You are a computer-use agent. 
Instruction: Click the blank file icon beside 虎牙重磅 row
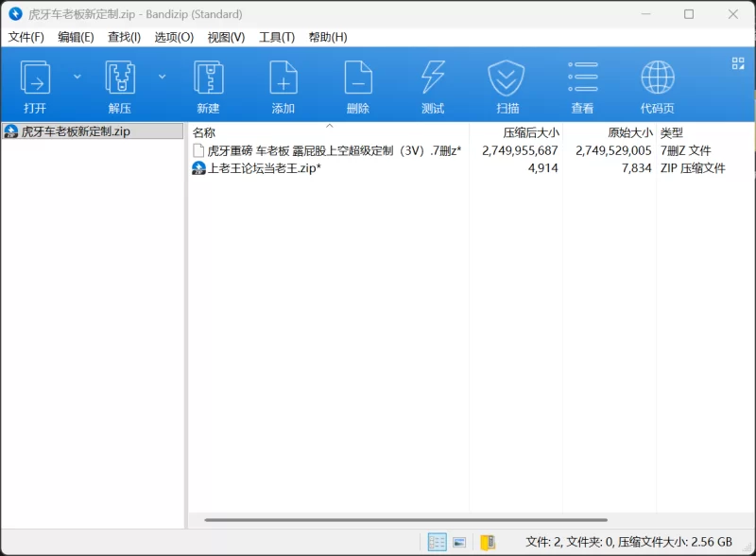[x=198, y=150]
